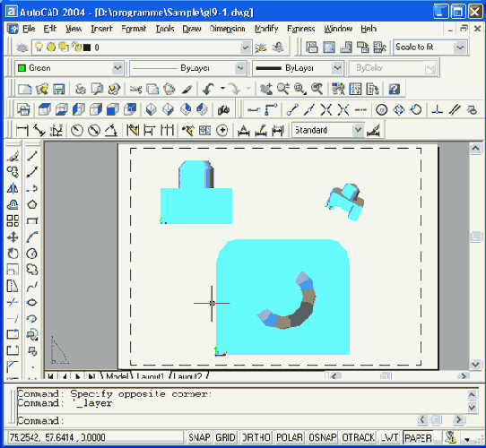486x448 pixels.
Task: Click the Linear Dimension tool
Action: [22, 131]
